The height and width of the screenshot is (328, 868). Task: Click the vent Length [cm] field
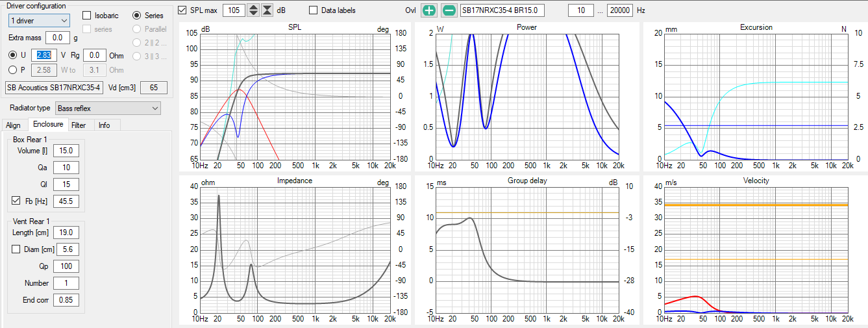[68, 233]
